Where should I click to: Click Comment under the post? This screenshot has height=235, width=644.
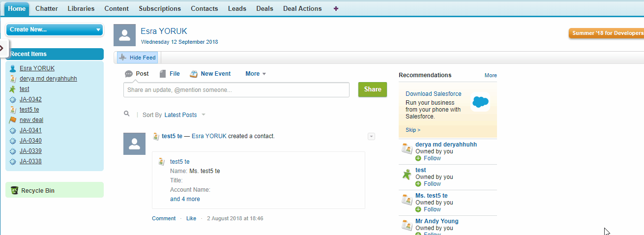pyautogui.click(x=164, y=218)
